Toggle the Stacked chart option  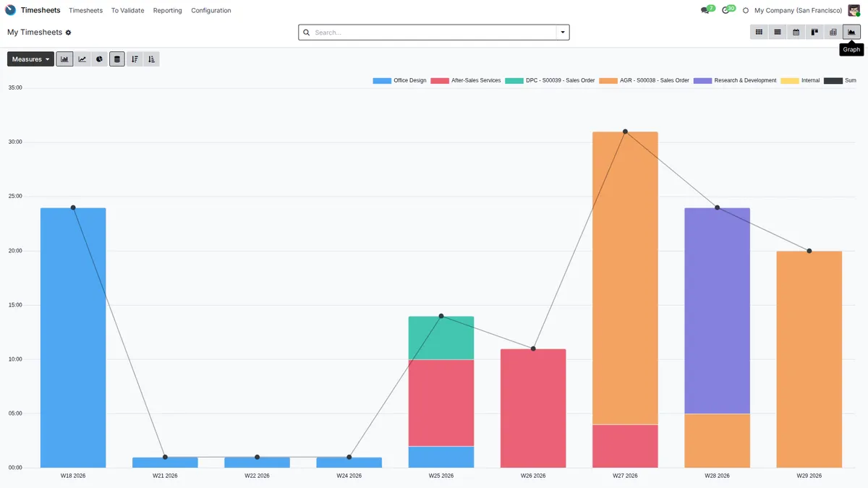(x=117, y=59)
